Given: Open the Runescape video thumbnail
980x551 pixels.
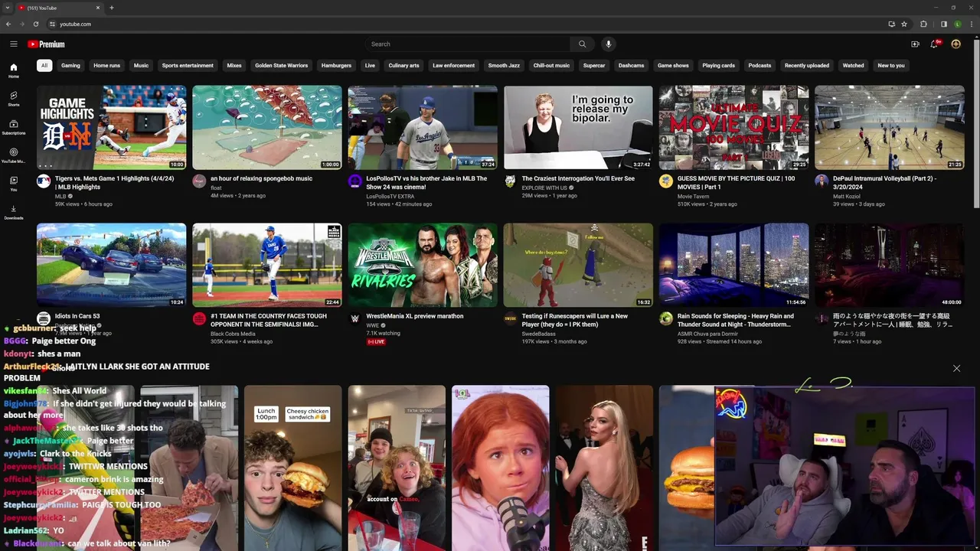Looking at the screenshot, I should [x=578, y=265].
